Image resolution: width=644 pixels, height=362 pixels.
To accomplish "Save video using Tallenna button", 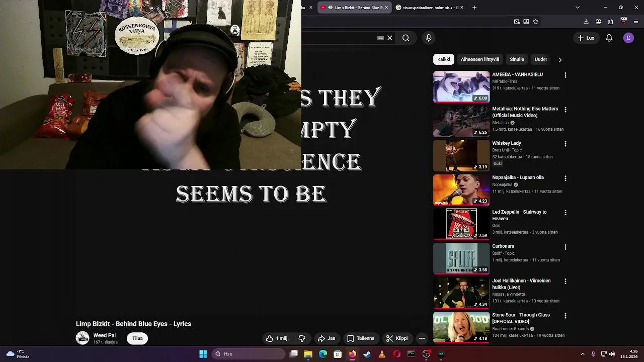I will (360, 338).
